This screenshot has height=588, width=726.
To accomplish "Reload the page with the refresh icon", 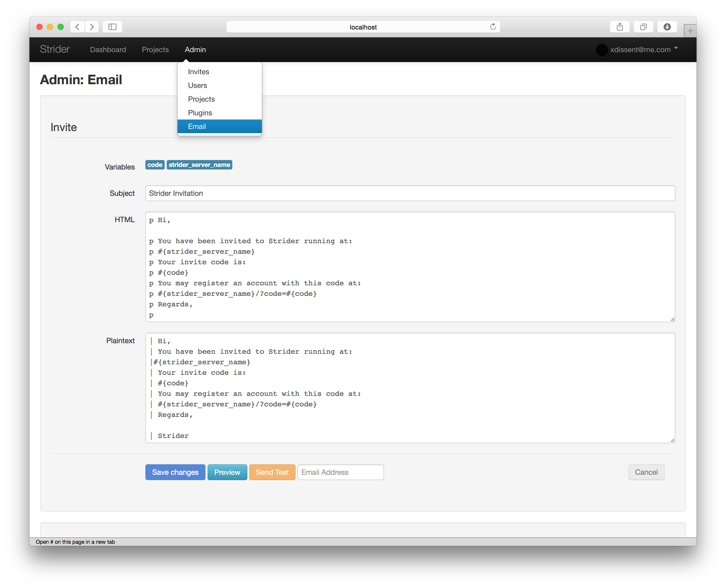I will pyautogui.click(x=493, y=27).
